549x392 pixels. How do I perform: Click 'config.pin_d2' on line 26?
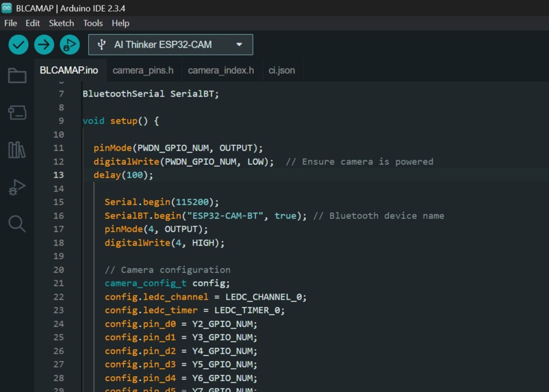click(x=140, y=351)
